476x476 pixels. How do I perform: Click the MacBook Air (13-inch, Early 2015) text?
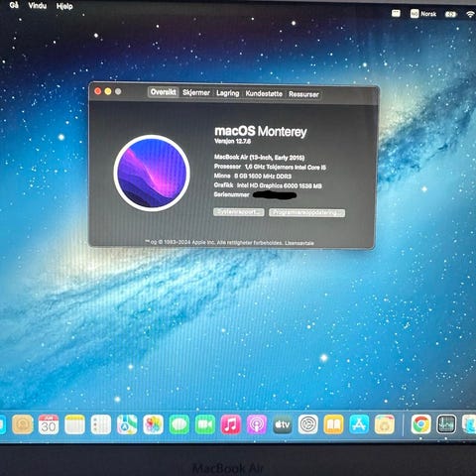pyautogui.click(x=260, y=158)
